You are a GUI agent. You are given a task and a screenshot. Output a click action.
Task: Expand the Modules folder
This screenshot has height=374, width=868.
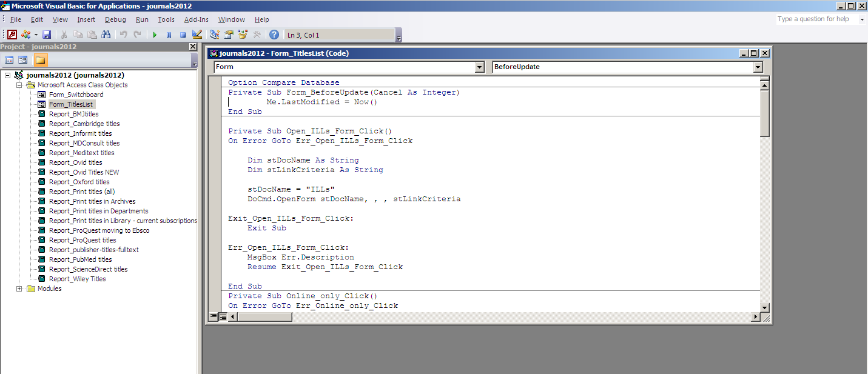pyautogui.click(x=19, y=289)
